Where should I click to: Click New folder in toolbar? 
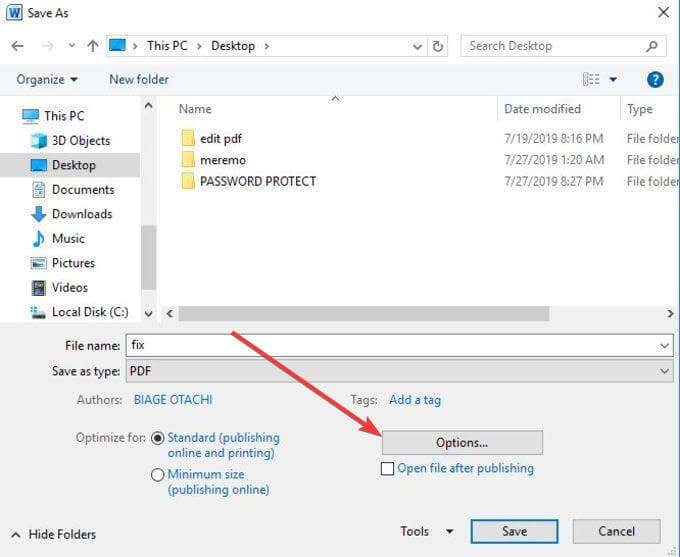tap(139, 80)
